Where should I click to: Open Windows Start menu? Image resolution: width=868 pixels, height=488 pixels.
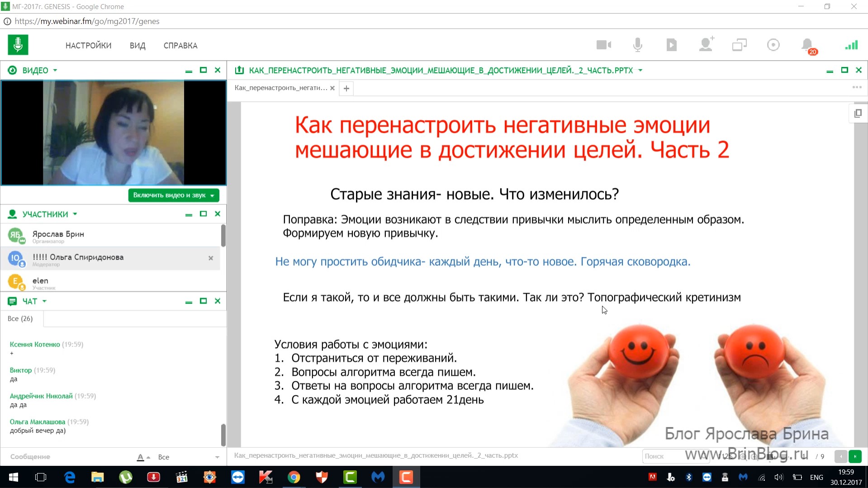[14, 477]
